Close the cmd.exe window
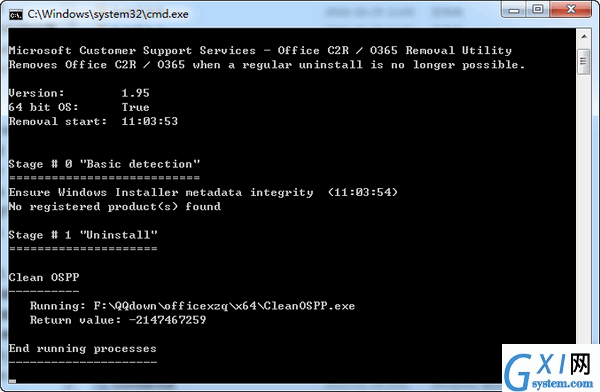The image size is (600, 392). pyautogui.click(x=571, y=10)
